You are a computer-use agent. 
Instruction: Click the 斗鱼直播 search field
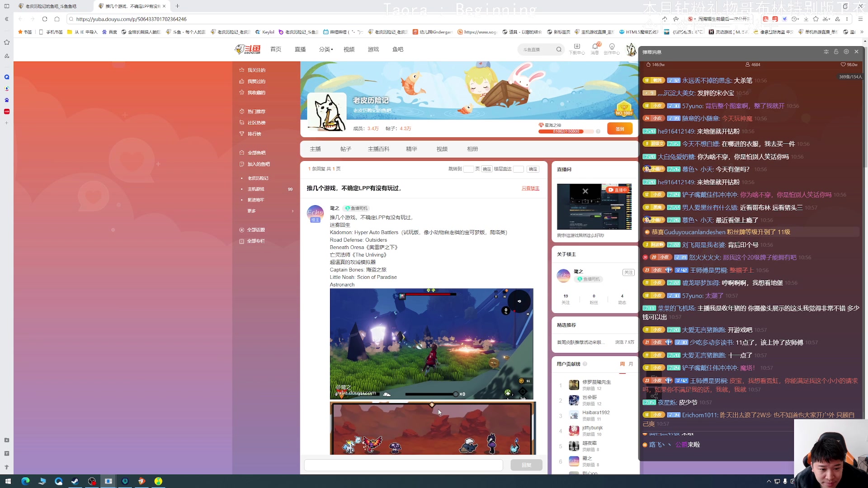point(537,49)
